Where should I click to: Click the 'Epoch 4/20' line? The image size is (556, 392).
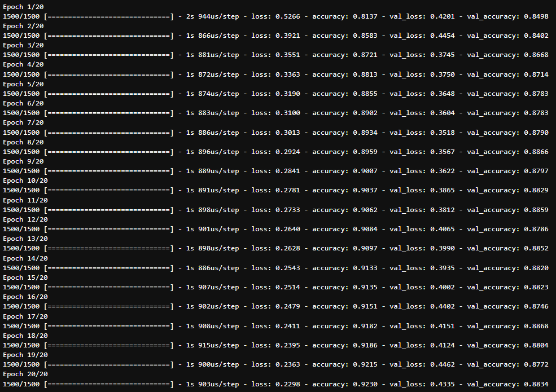23,64
